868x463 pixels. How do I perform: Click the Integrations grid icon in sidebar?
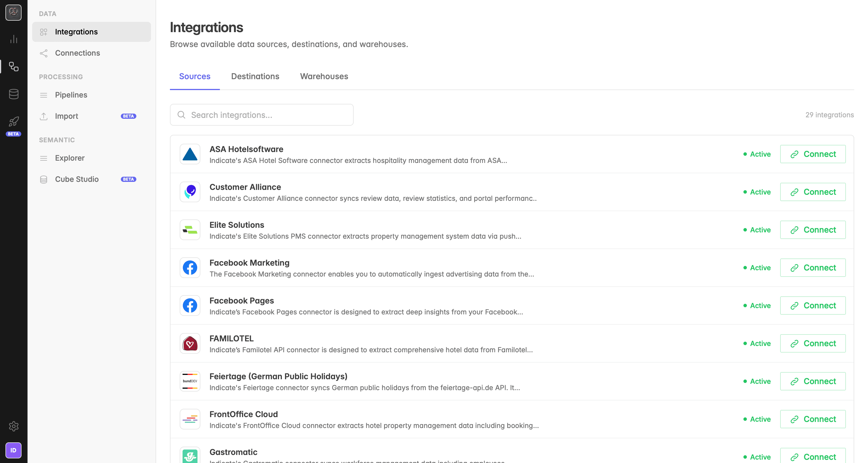click(x=43, y=32)
